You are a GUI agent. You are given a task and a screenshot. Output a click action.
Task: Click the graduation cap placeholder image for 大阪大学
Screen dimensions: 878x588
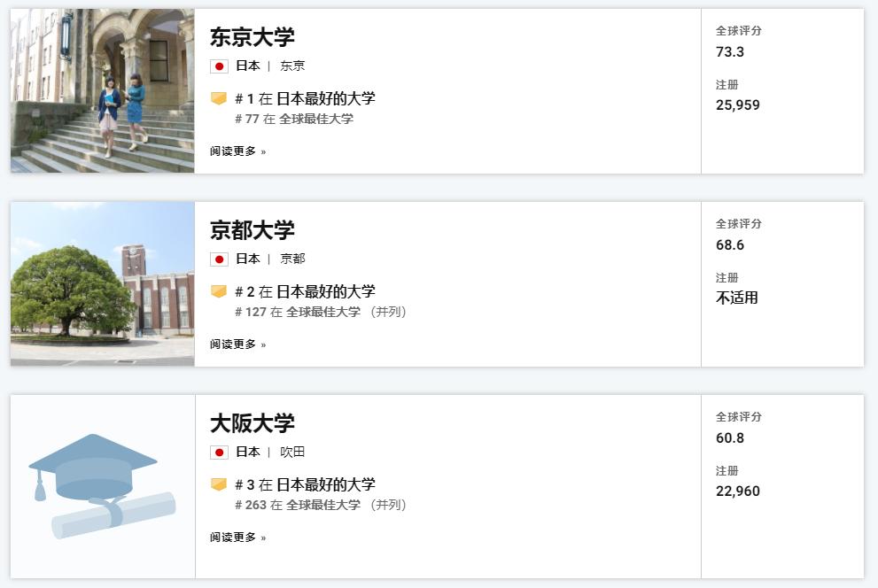click(103, 486)
